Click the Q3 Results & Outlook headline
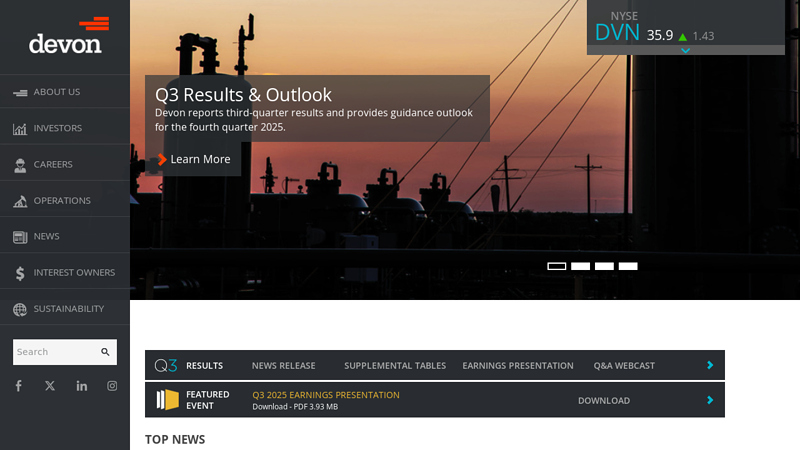 click(x=243, y=95)
